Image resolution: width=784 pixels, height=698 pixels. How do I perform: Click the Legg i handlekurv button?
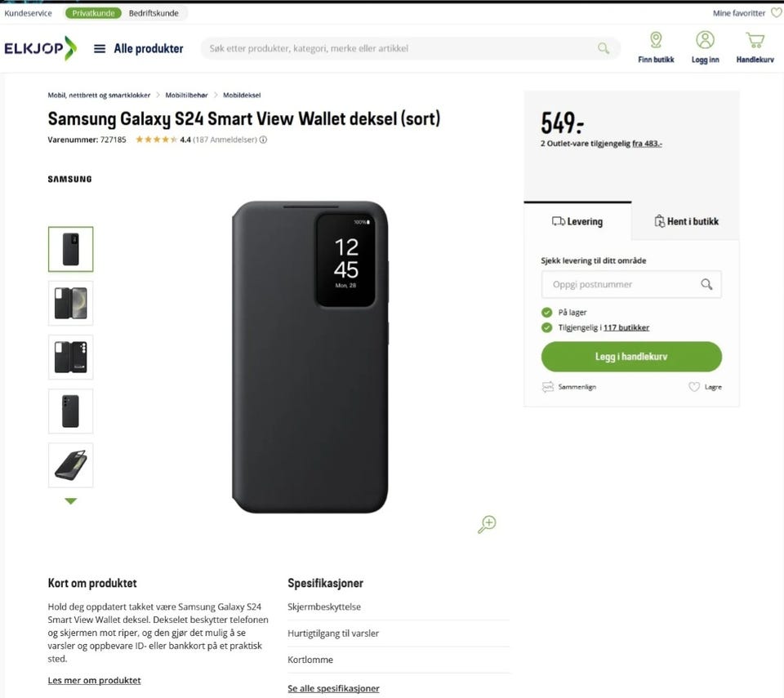coord(631,357)
